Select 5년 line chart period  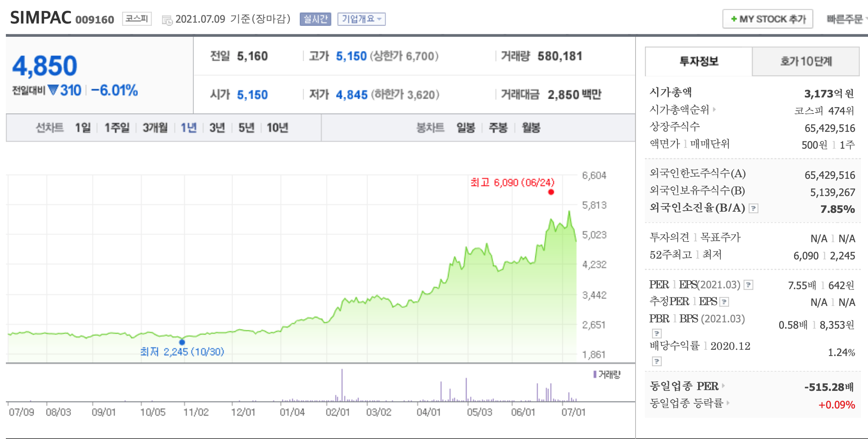tap(247, 128)
